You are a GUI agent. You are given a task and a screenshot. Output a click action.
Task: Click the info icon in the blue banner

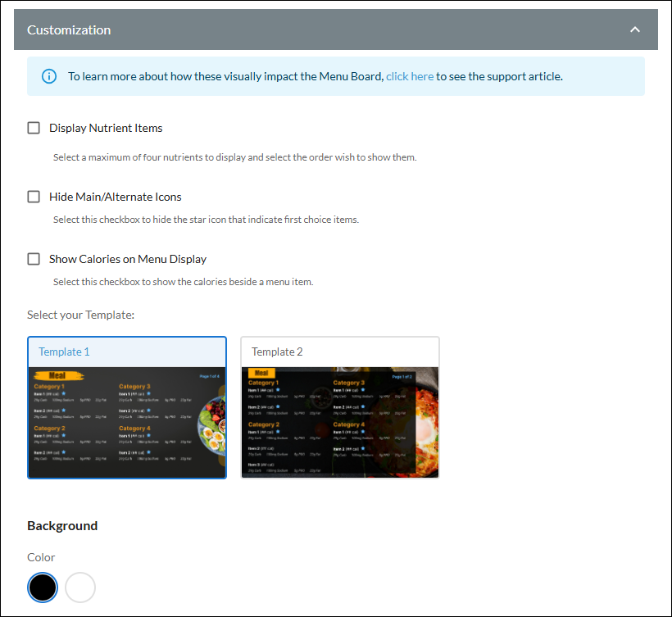[49, 77]
